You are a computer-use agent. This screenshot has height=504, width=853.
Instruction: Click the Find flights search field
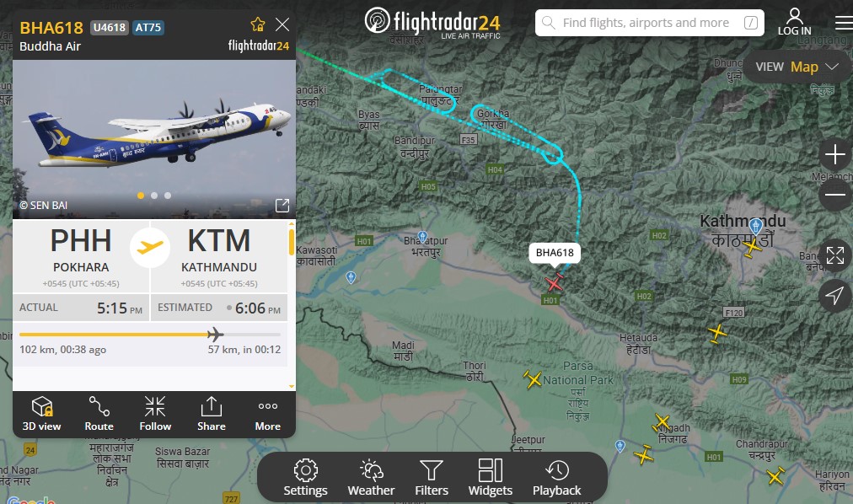pos(650,23)
